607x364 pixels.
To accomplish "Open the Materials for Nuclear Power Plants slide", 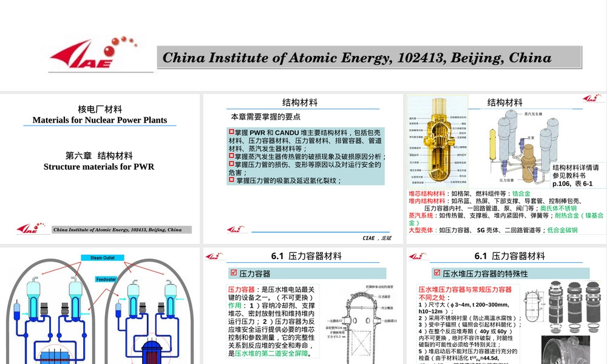I will click(100, 169).
